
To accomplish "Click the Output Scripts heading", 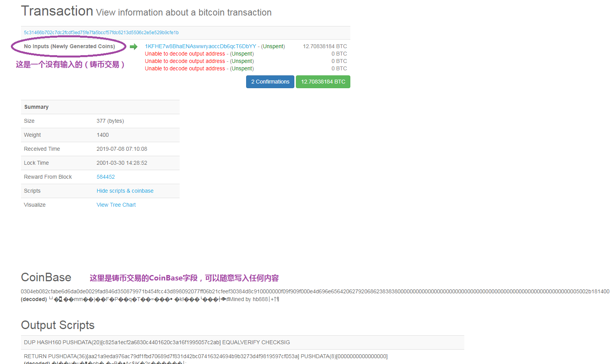I will 58,325.
